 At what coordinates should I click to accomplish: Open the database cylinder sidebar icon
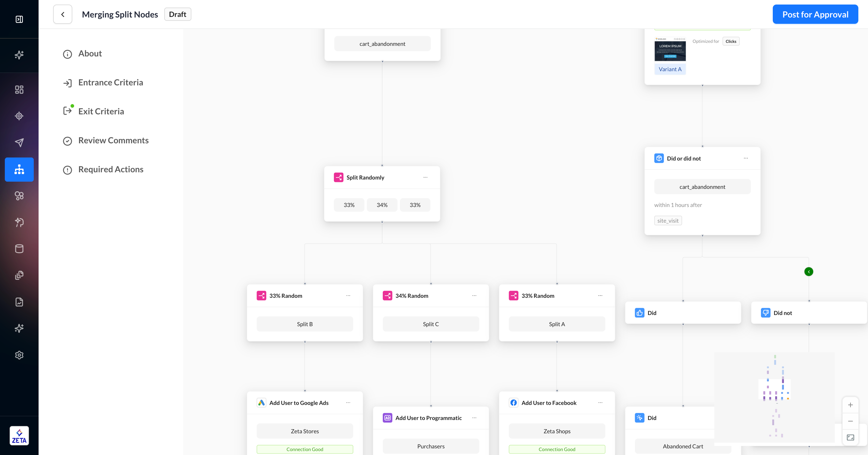[19, 249]
